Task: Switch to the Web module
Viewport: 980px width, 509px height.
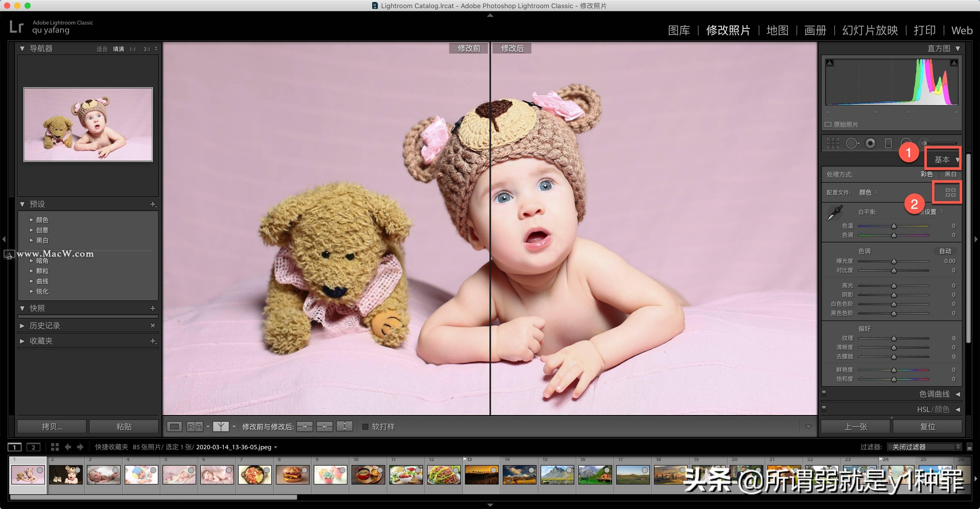Action: click(x=962, y=30)
